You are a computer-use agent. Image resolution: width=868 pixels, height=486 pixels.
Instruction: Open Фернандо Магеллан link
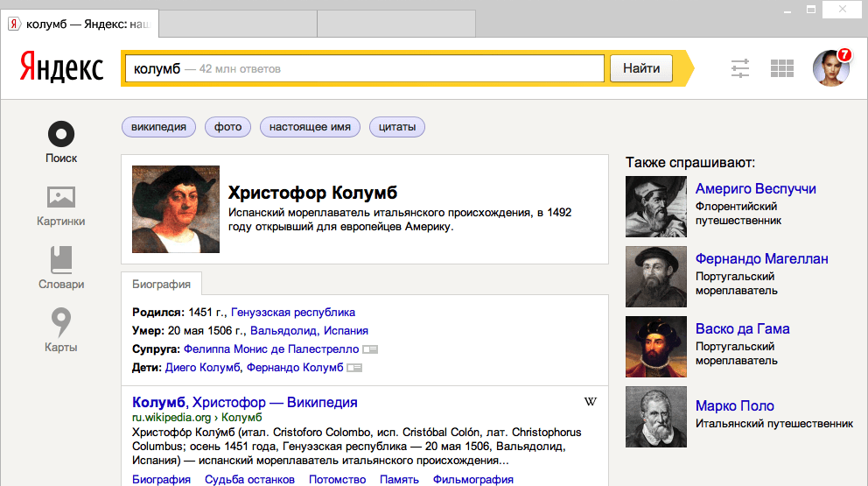(762, 258)
